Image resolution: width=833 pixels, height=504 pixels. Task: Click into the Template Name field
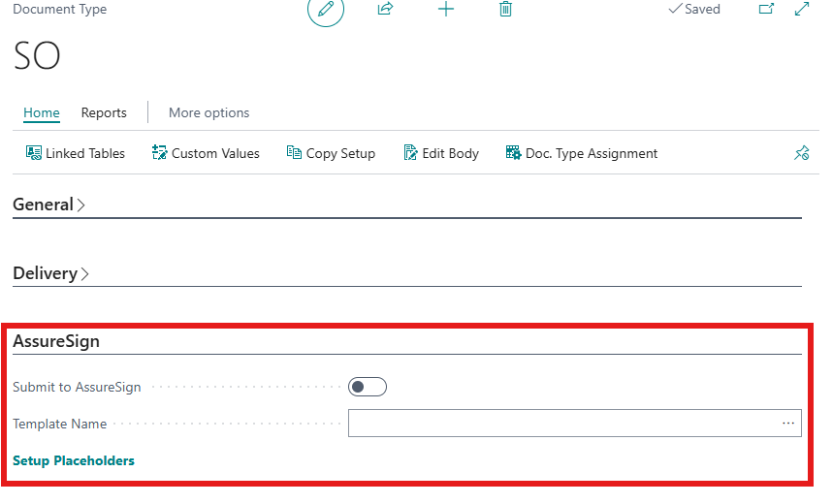563,424
